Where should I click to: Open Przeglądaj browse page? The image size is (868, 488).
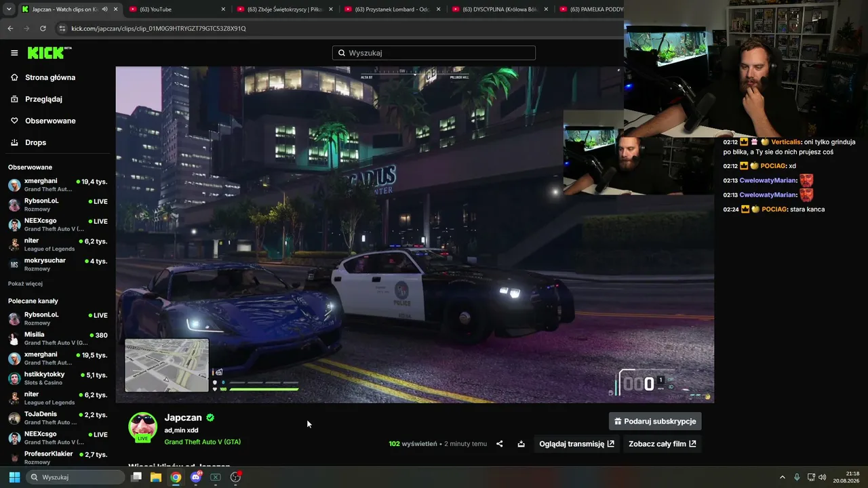pos(43,99)
